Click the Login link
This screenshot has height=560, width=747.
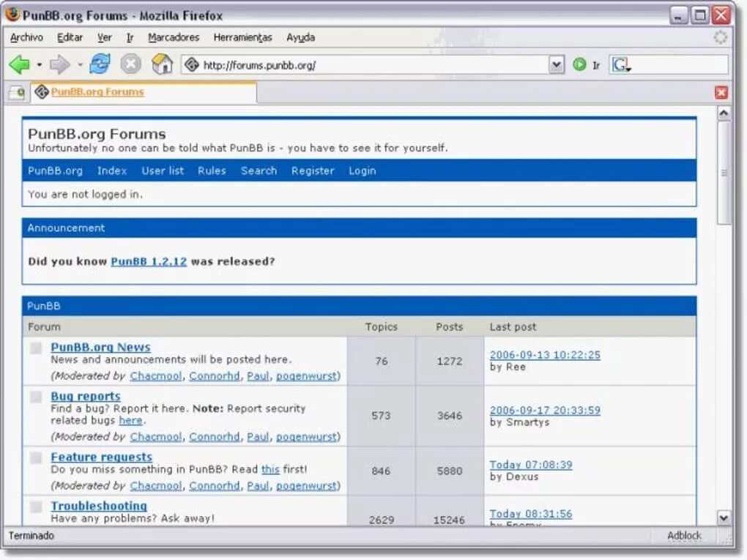coord(362,171)
